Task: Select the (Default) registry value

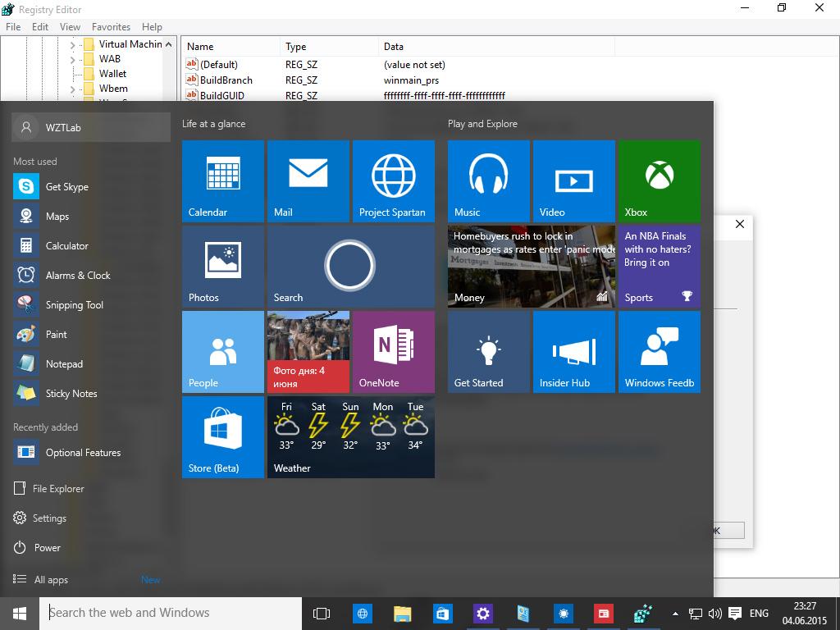Action: tap(212, 64)
